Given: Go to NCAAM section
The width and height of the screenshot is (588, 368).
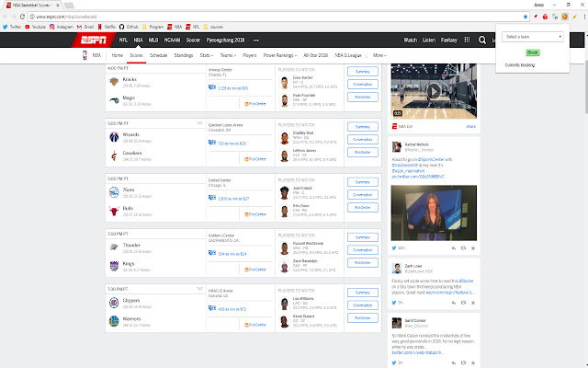Looking at the screenshot, I should pos(172,40).
